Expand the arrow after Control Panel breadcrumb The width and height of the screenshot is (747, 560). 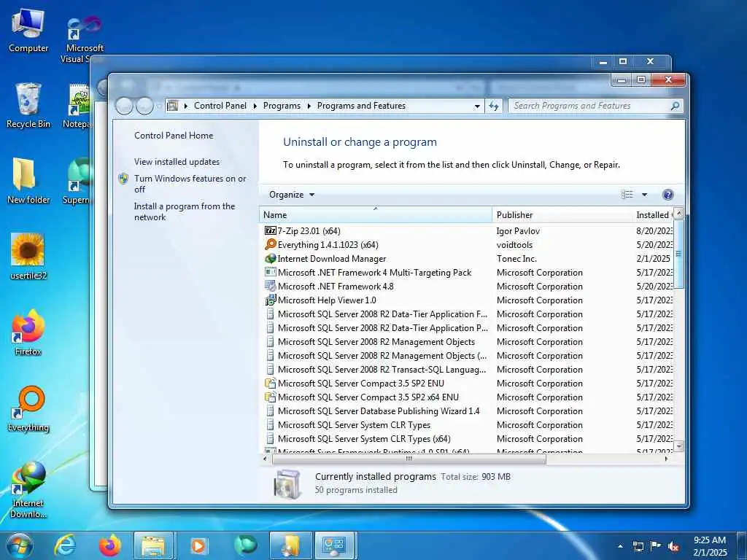tap(255, 106)
